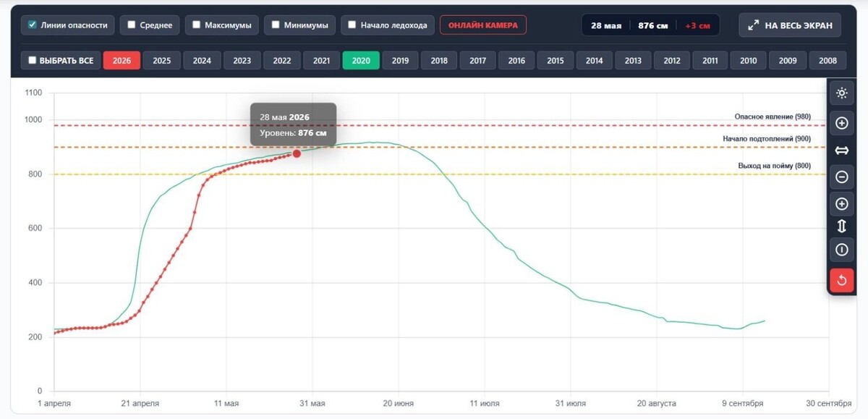Open the ОНЛАЙН КАМЕРА button
Viewport: 868px width, 419px height.
tap(483, 25)
